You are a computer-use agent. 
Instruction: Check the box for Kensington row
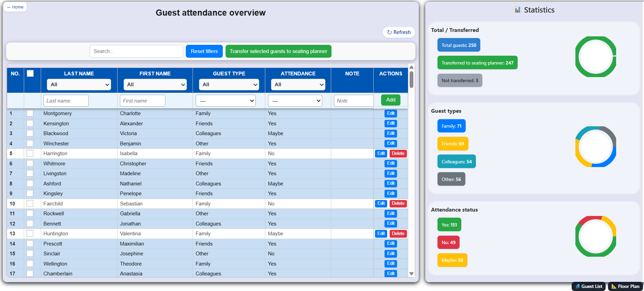click(x=30, y=123)
